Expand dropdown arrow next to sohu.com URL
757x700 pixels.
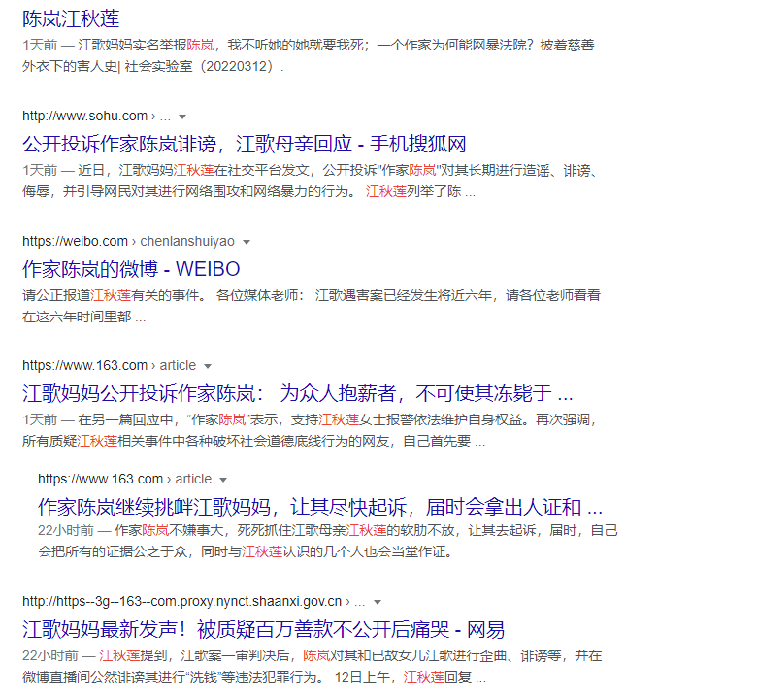click(x=182, y=117)
